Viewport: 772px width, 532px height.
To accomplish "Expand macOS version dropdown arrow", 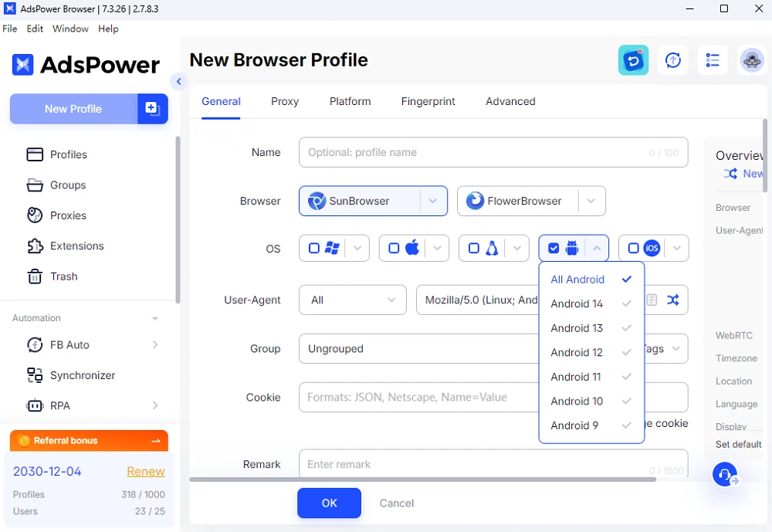I will tap(437, 249).
